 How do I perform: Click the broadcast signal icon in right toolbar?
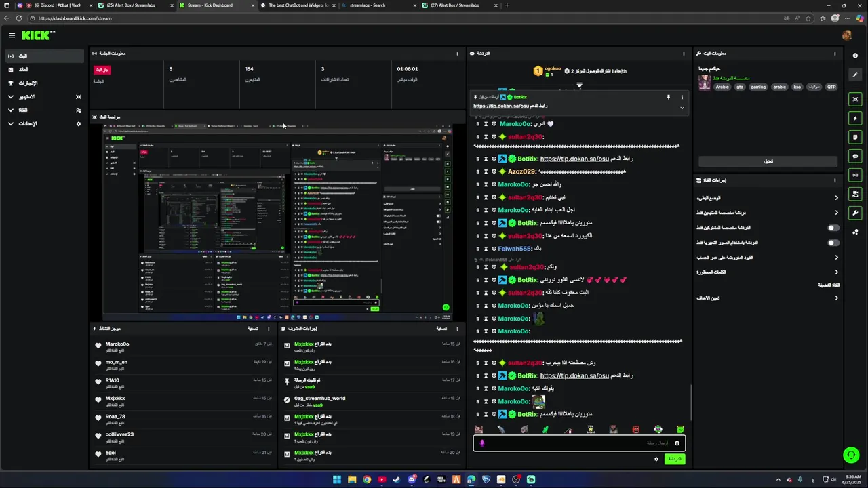pyautogui.click(x=855, y=175)
